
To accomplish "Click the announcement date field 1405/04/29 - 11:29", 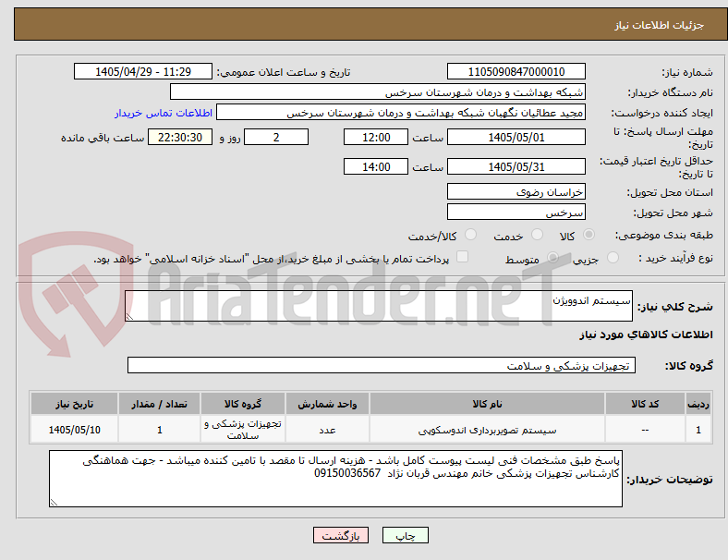I will 143,71.
